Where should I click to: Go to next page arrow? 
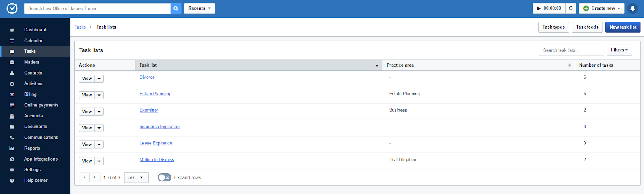[x=95, y=177]
